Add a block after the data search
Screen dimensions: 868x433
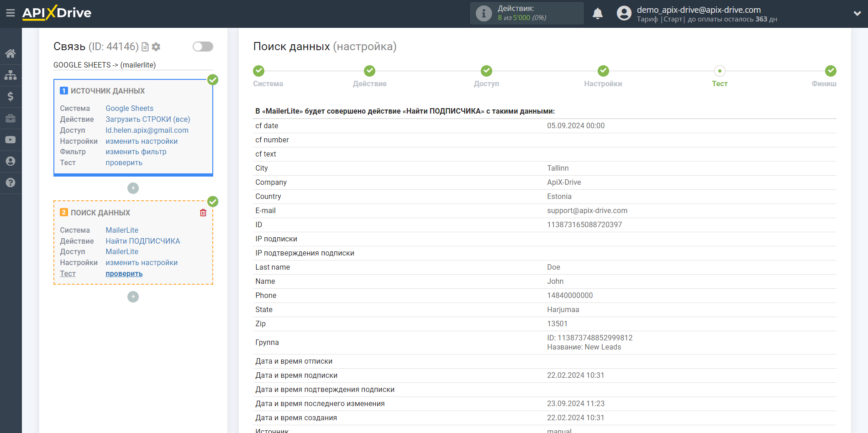click(x=133, y=297)
